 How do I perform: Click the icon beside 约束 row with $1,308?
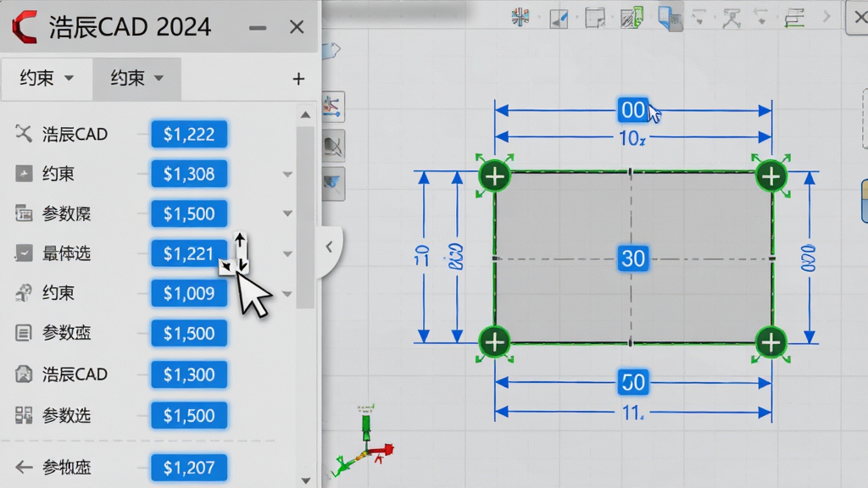pyautogui.click(x=23, y=174)
